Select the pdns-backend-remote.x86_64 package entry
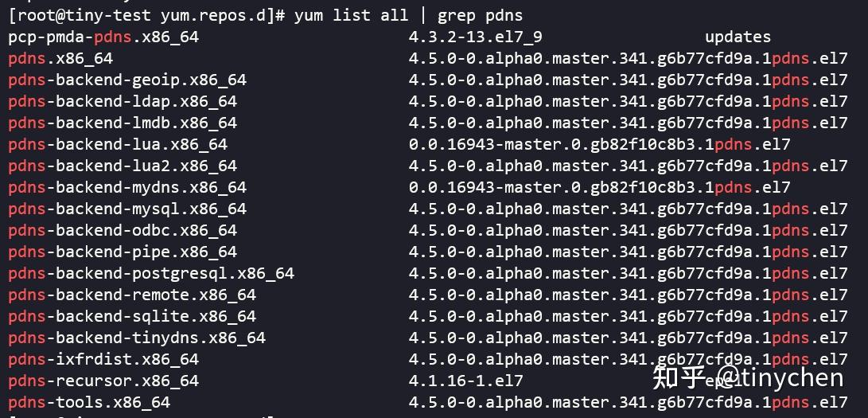The image size is (868, 418). (132, 295)
